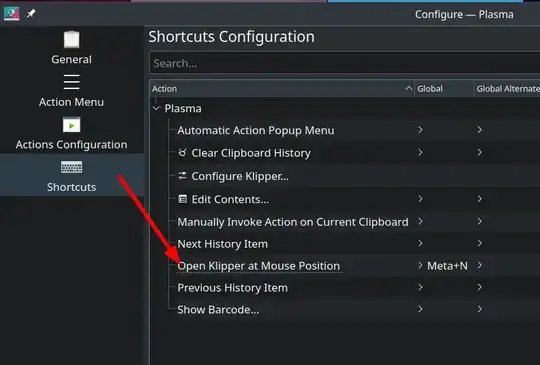Expand Global shortcut for Open Klipper at Mouse Position

[x=420, y=265]
